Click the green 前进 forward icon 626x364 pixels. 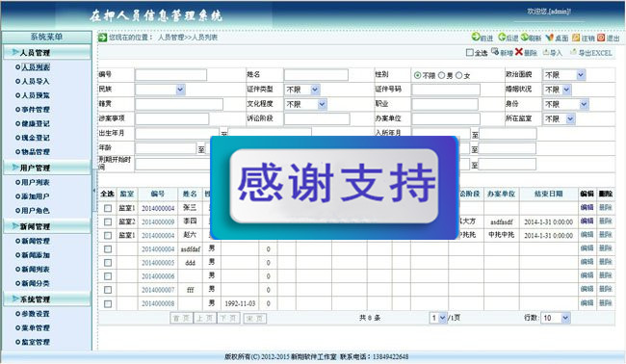tap(476, 37)
